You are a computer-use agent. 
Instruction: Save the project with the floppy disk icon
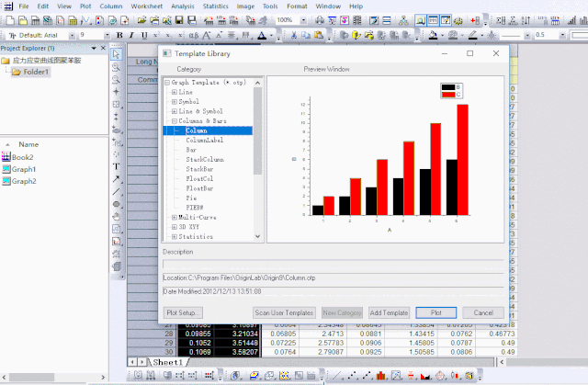click(x=179, y=20)
